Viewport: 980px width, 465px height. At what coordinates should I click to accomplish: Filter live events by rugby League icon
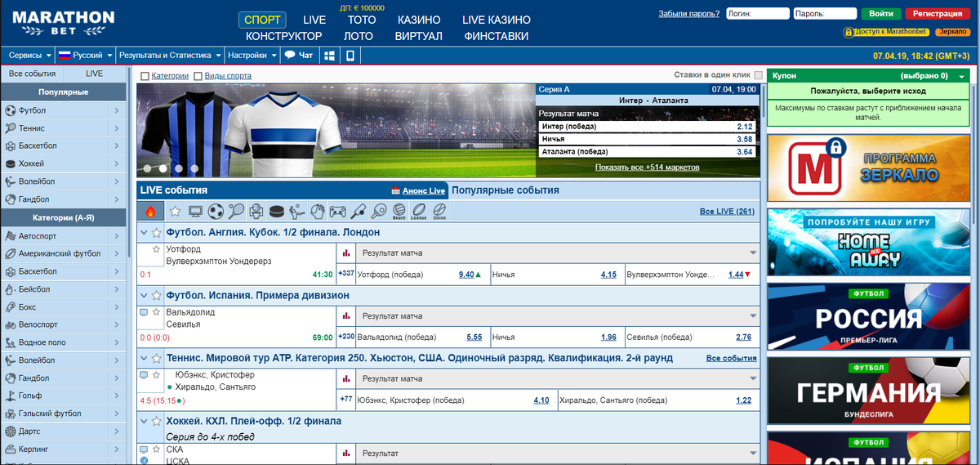[x=419, y=211]
